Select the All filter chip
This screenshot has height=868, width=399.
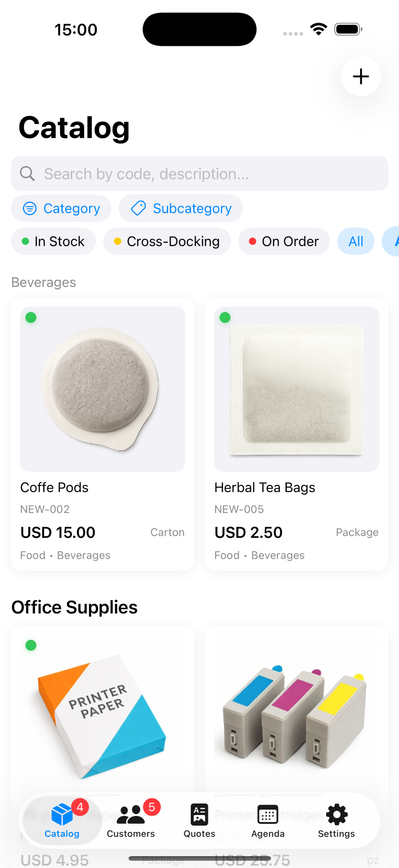pos(356,241)
